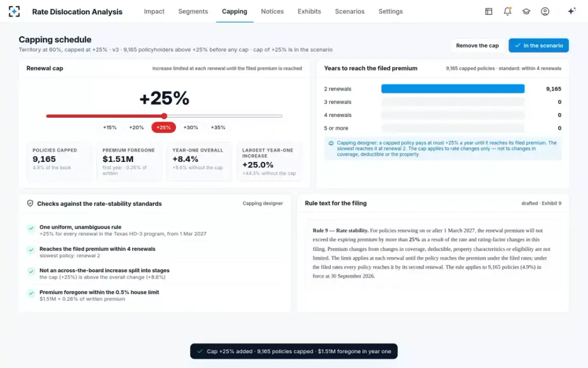Screen dimensions: 588x368
Task: Click the 5 or more row label
Action: click(336, 128)
